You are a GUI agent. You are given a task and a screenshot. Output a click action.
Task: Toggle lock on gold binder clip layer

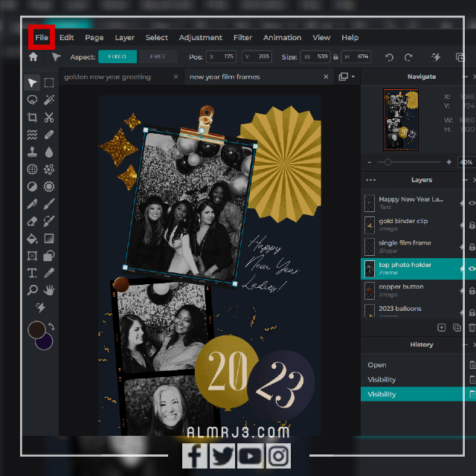pos(472,225)
